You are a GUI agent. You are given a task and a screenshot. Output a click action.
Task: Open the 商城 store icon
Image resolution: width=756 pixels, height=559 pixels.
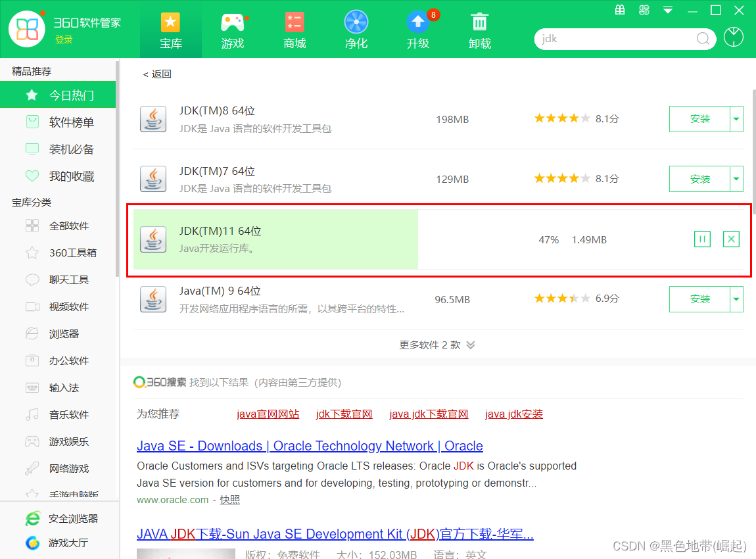(295, 23)
